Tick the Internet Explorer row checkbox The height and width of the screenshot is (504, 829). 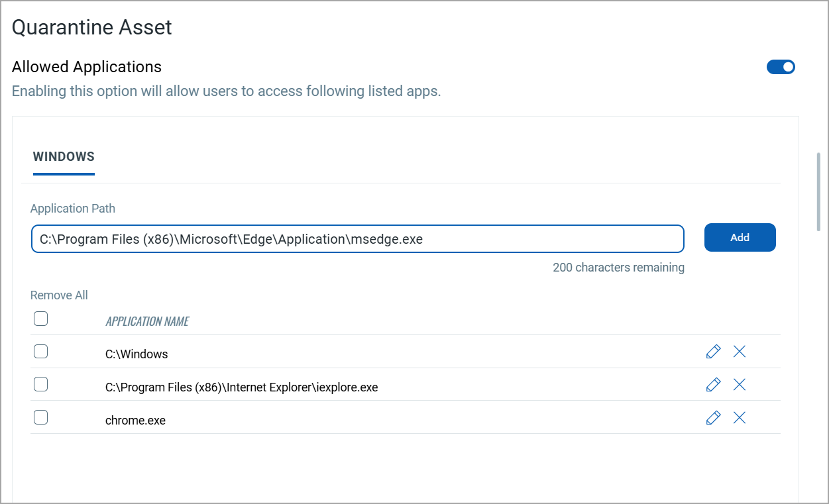(40, 384)
